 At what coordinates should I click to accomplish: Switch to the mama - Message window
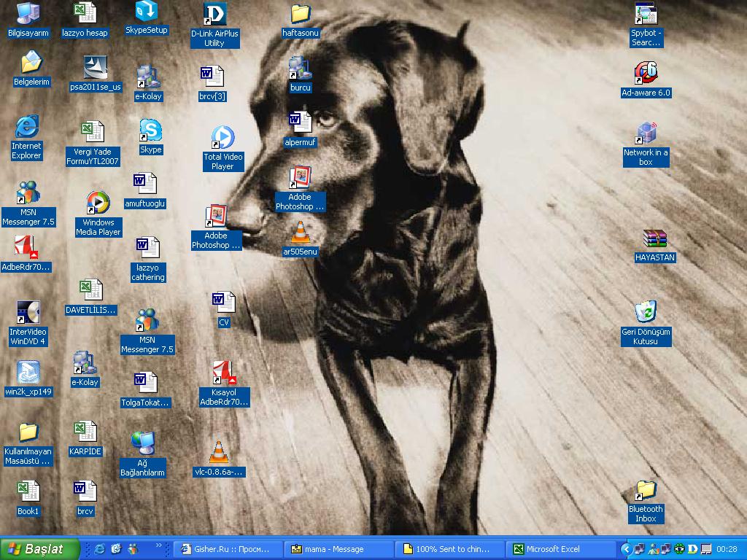point(337,549)
